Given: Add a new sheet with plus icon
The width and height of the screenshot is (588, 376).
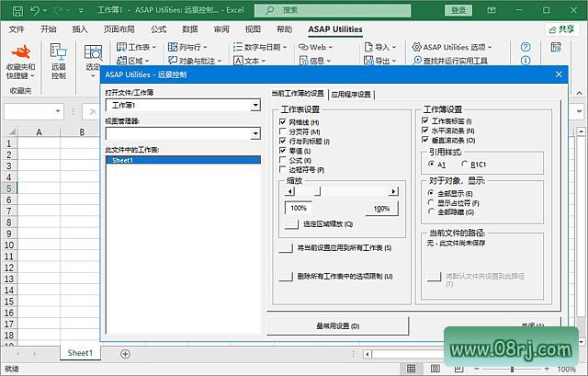Looking at the screenshot, I should [125, 354].
